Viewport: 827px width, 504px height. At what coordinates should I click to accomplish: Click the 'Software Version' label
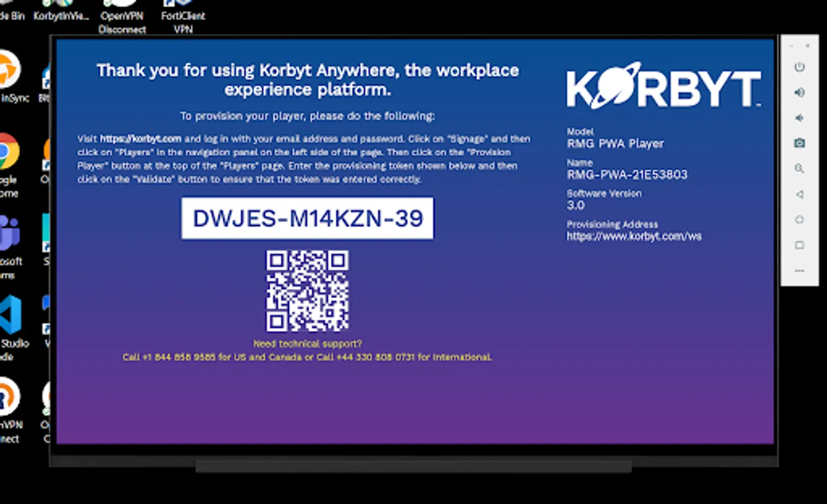[x=604, y=193]
